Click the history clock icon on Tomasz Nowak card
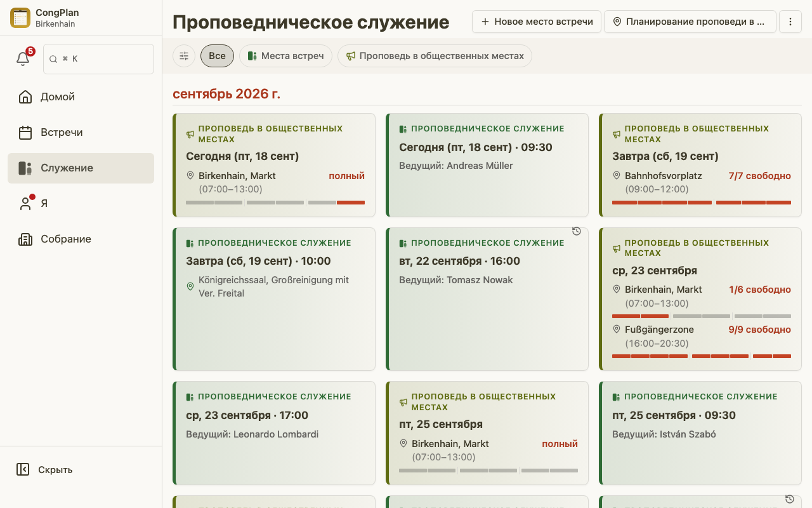The width and height of the screenshot is (812, 508). [577, 231]
